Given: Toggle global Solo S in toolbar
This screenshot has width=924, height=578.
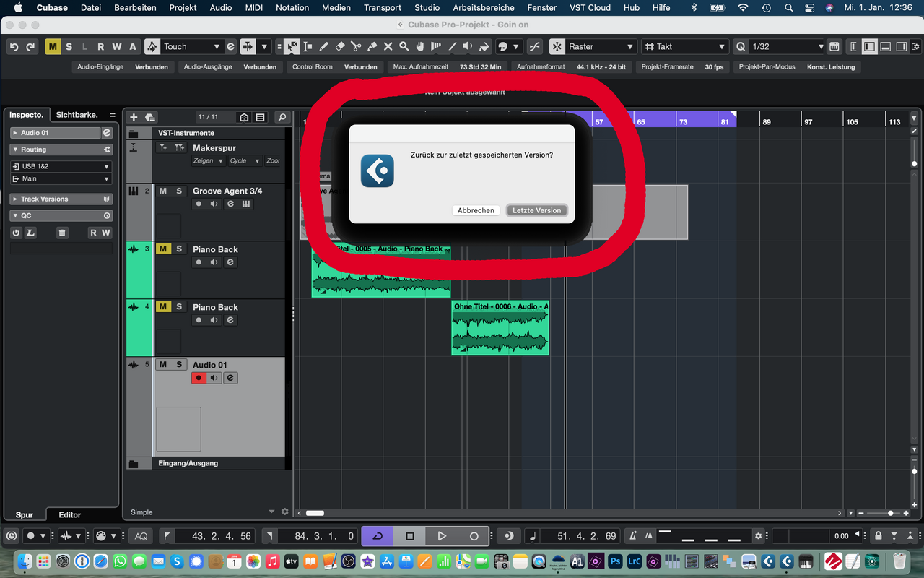Looking at the screenshot, I should pos(69,46).
